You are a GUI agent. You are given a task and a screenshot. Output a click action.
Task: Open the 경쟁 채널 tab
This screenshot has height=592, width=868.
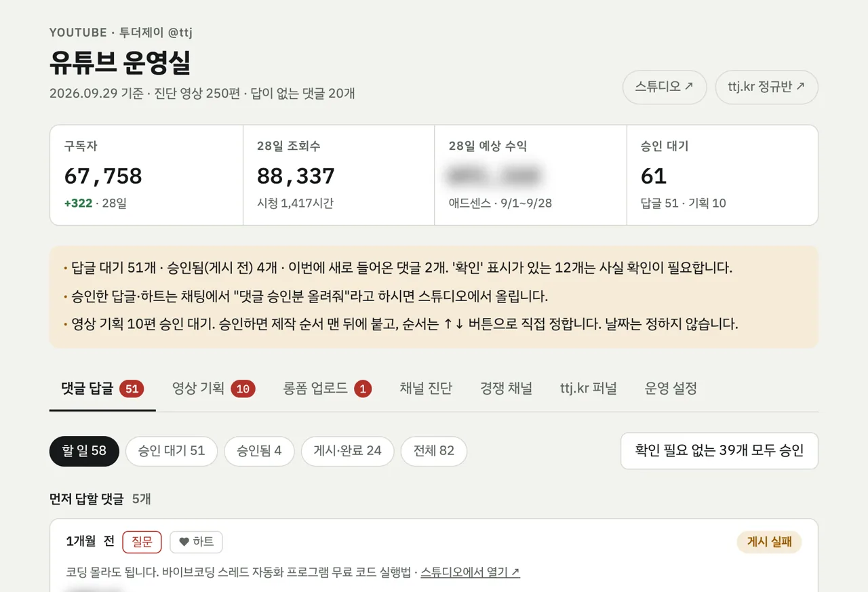(x=506, y=389)
